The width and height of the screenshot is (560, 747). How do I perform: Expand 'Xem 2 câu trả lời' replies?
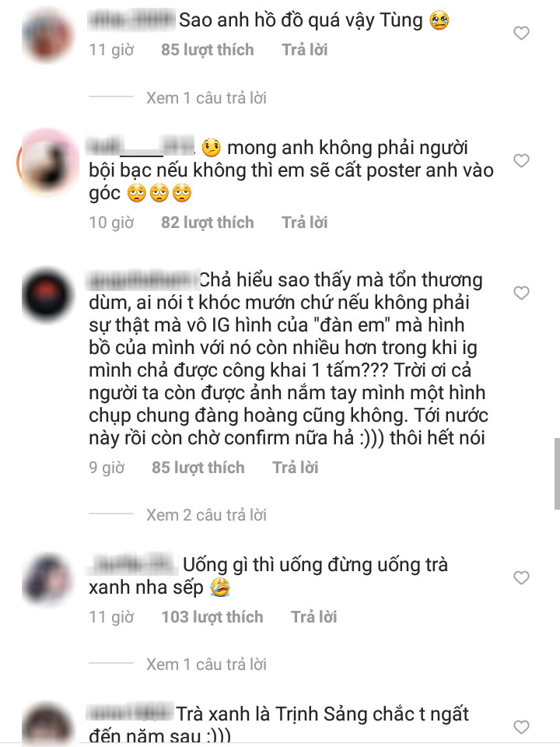pyautogui.click(x=206, y=515)
